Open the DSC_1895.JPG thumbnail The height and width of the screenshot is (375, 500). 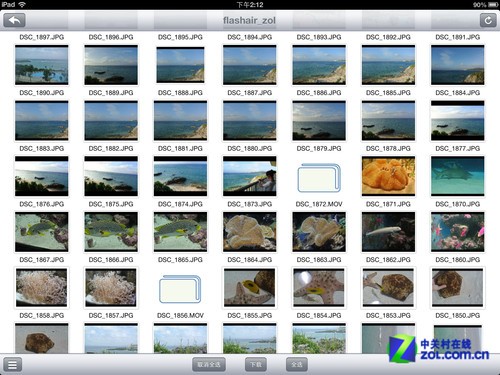[180, 65]
